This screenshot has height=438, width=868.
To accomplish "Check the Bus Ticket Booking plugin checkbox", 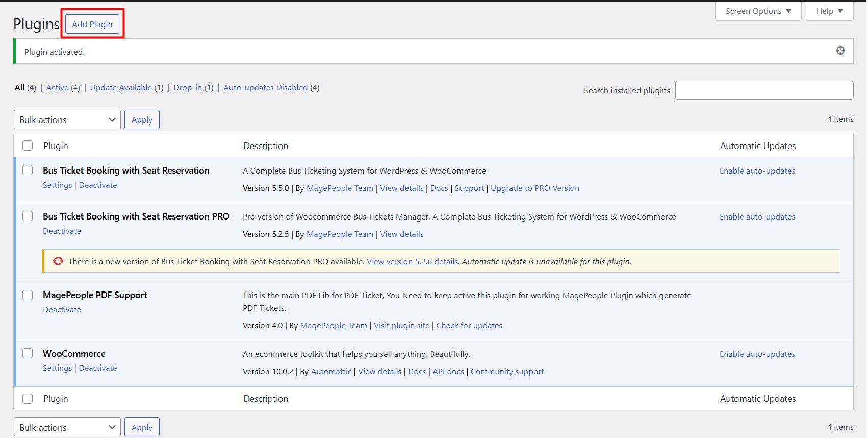I will click(x=28, y=170).
